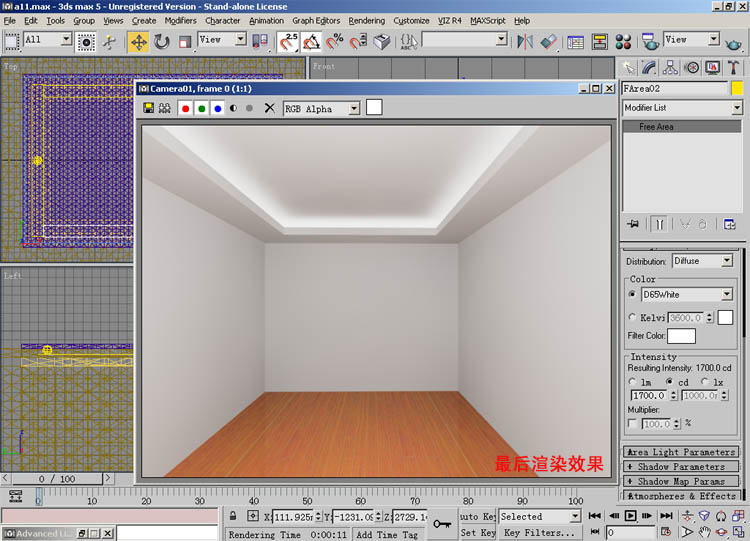Select the lm intensity unit radio

(x=632, y=382)
